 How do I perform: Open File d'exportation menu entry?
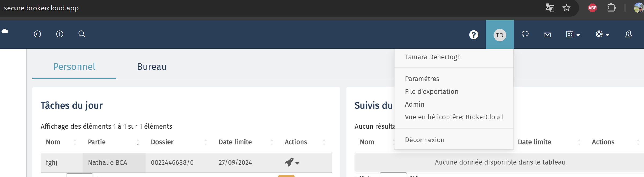point(431,91)
